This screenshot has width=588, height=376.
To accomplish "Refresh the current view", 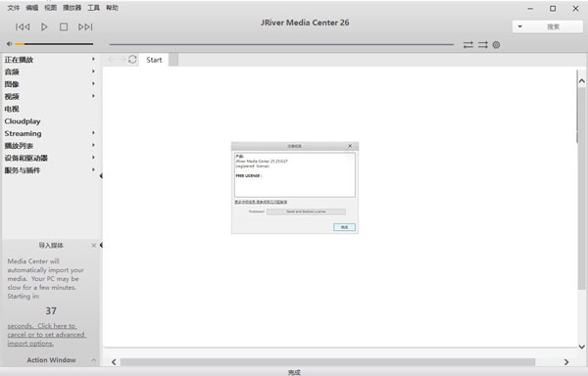I will (x=132, y=59).
